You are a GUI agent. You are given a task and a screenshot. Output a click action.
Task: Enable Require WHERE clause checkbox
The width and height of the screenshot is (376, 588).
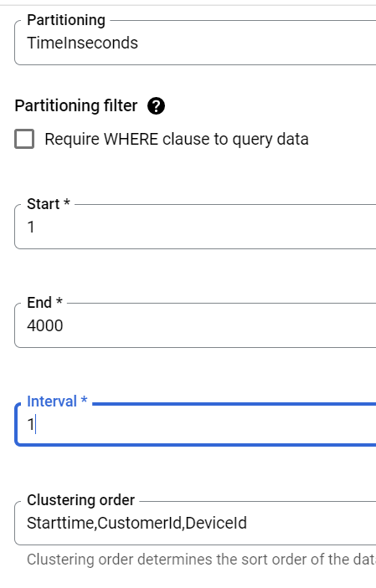(24, 139)
